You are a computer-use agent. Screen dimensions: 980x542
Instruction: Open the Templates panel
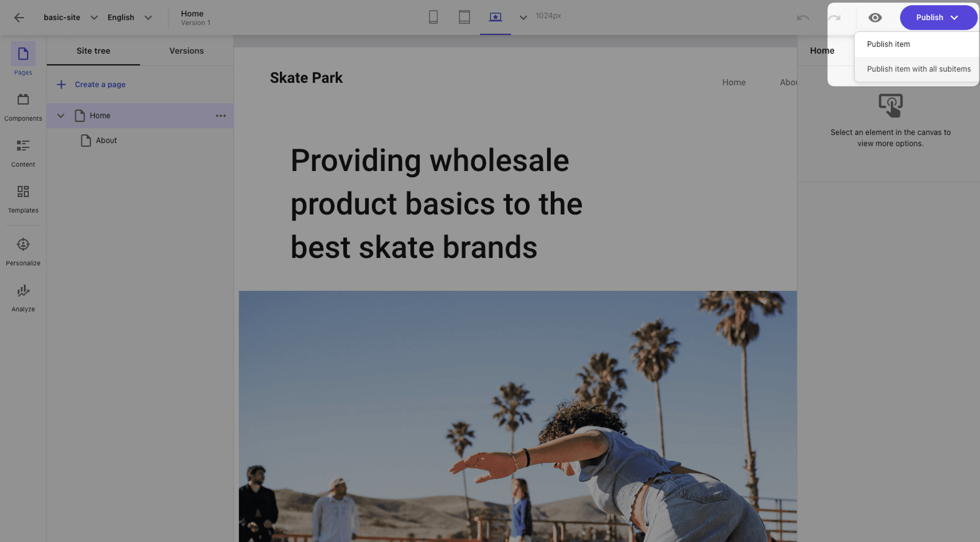[x=23, y=198]
